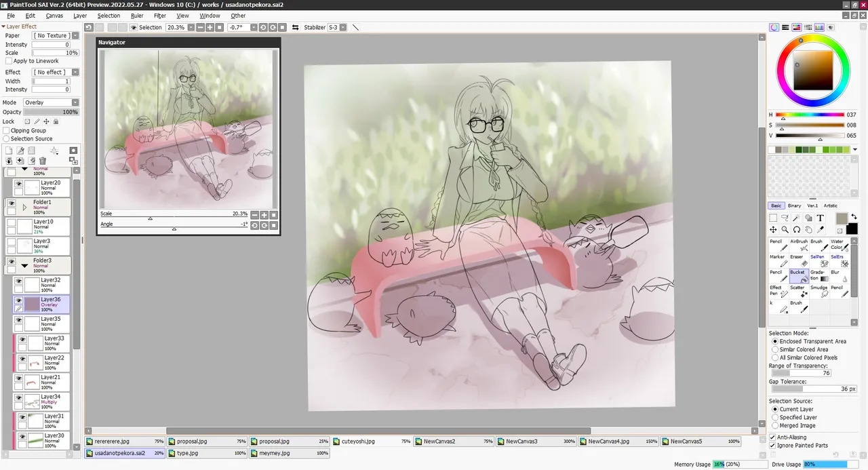This screenshot has height=470, width=868.
Task: Select the Hand pan tool
Action: 808,230
